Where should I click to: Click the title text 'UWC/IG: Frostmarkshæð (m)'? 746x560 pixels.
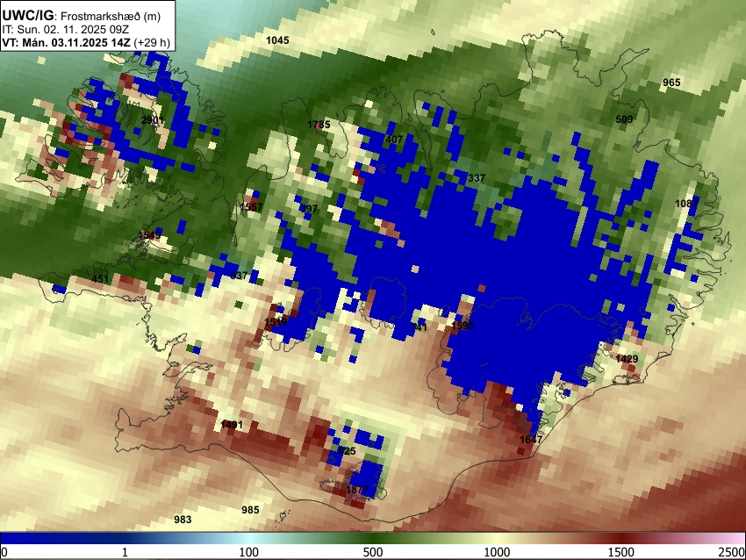82,16
